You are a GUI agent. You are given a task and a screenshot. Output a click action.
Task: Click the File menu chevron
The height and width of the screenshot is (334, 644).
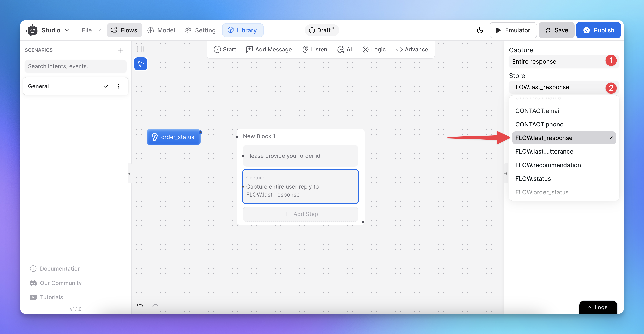point(99,30)
